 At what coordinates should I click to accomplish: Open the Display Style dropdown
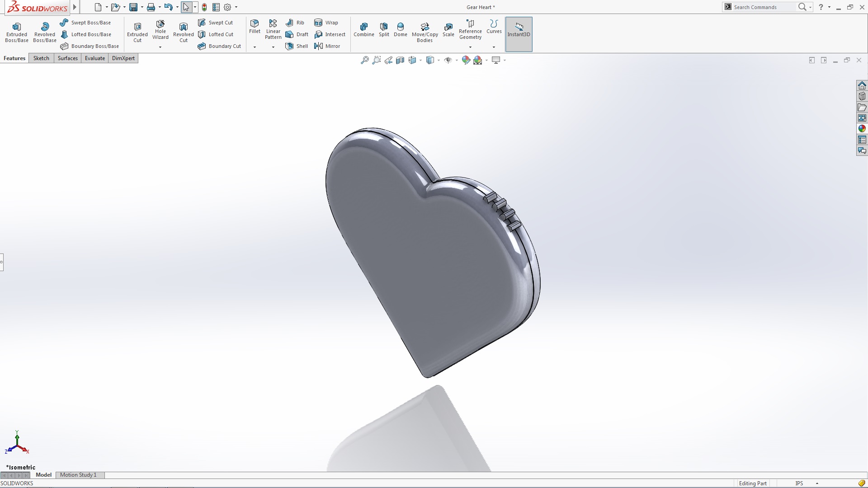point(438,60)
